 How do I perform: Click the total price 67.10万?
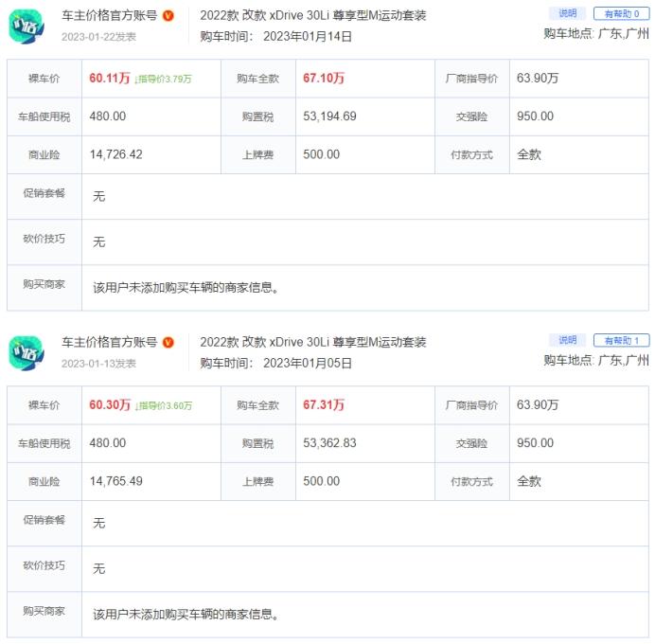point(324,79)
